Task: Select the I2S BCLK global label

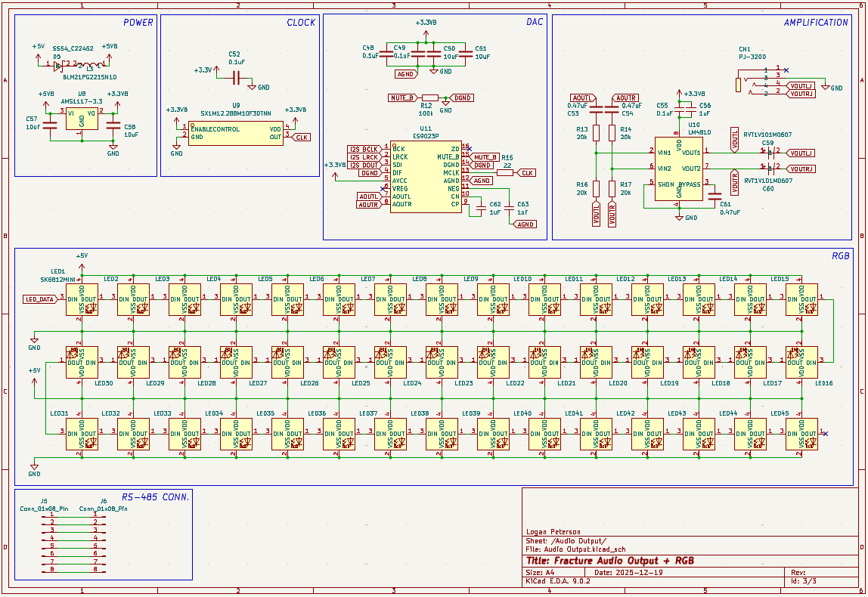Action: click(364, 149)
